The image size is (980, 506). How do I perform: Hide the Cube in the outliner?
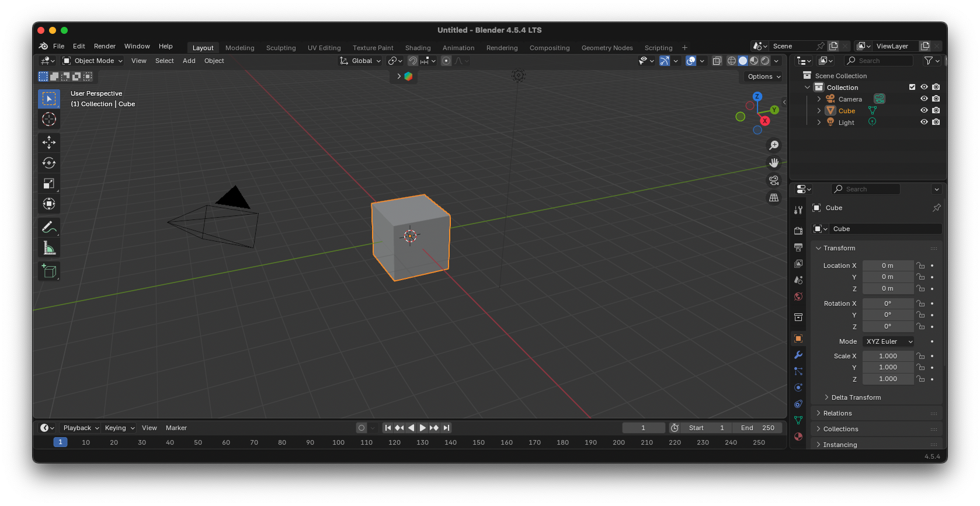pos(924,110)
